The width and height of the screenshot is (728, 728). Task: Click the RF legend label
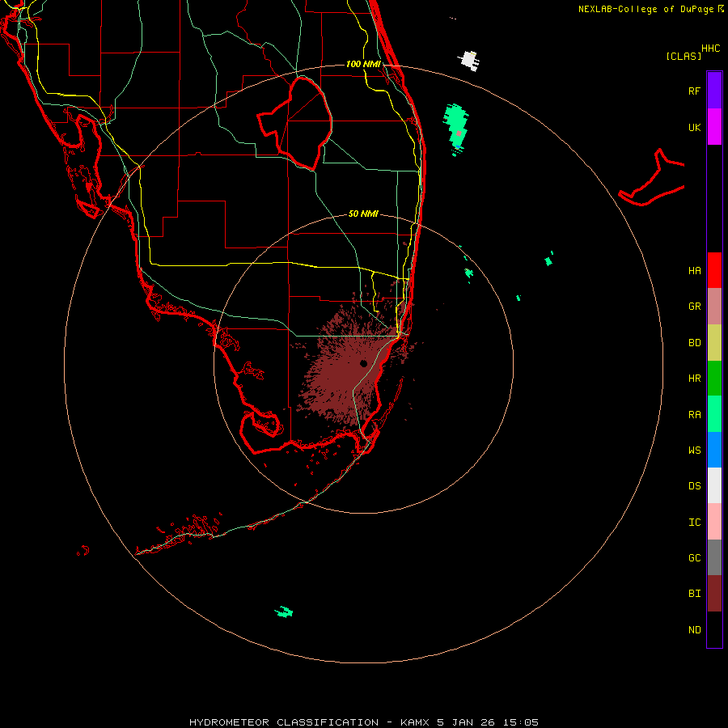pos(694,91)
